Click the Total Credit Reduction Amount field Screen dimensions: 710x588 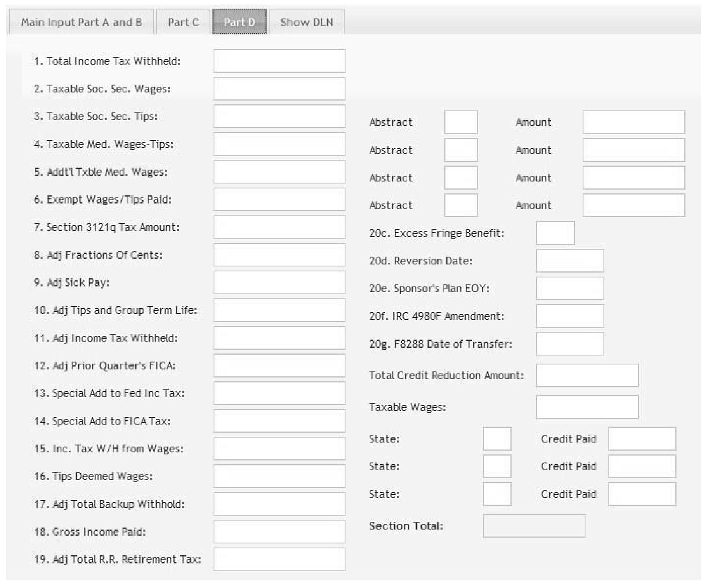pos(587,375)
